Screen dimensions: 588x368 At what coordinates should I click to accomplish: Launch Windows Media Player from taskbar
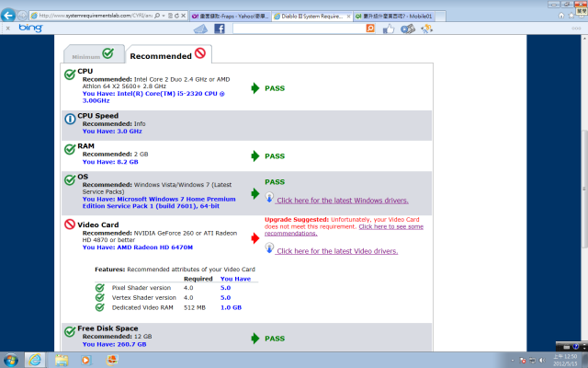coord(86,360)
